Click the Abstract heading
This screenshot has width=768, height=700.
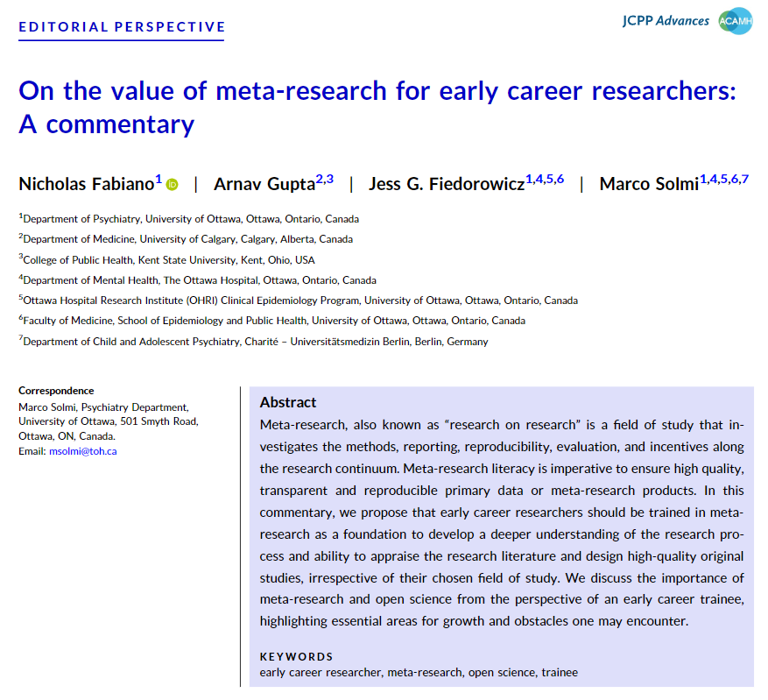(x=288, y=402)
